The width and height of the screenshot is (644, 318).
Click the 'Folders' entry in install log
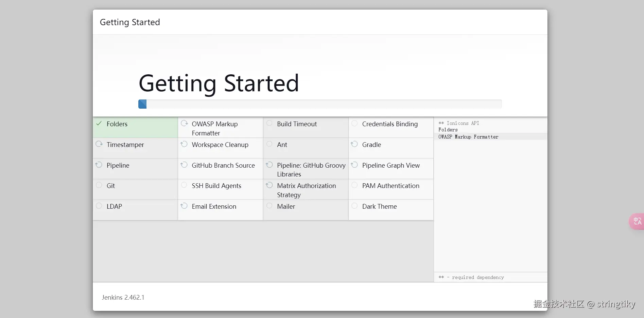(x=448, y=130)
